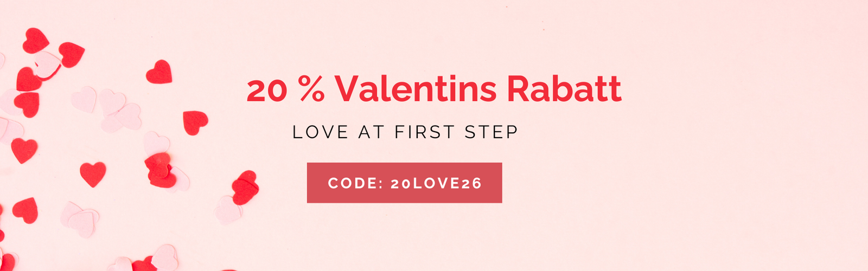Click the red heart overlapping the code button's left side
The height and width of the screenshot is (271, 868).
point(245,186)
